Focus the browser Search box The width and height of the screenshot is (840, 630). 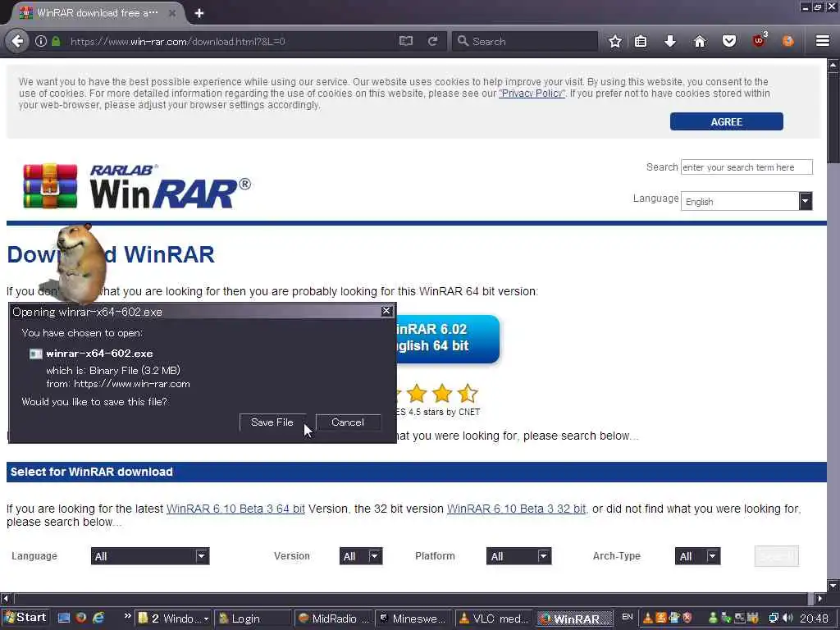(525, 41)
